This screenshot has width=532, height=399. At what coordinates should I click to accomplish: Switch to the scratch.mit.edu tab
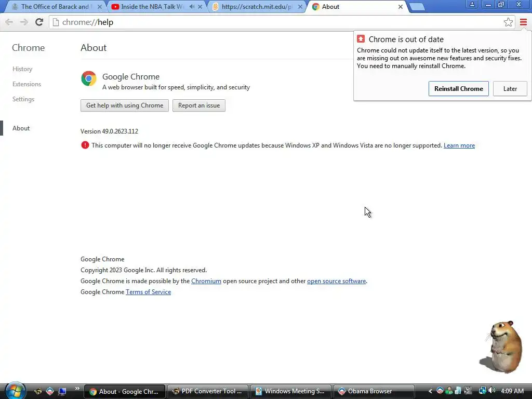[x=256, y=7]
